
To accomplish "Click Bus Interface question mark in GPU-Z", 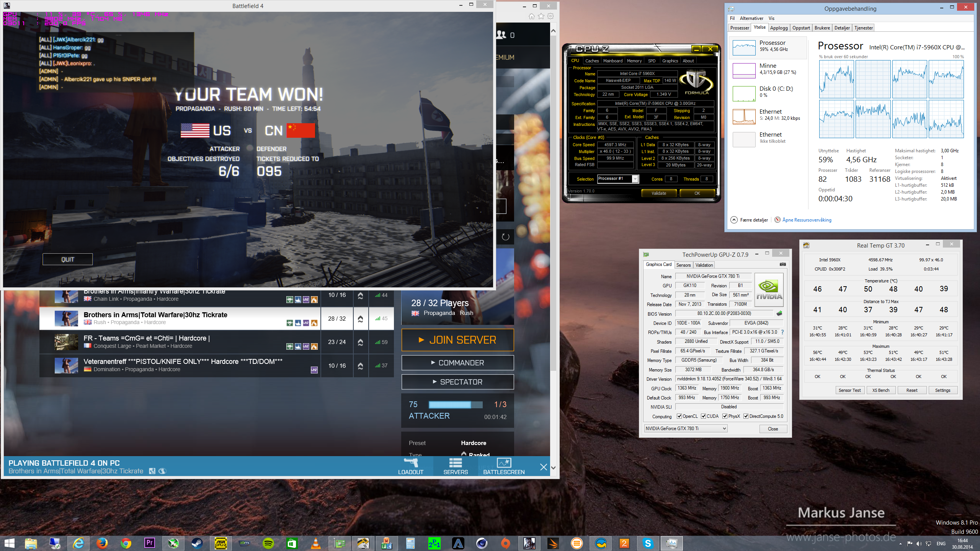I will 782,332.
